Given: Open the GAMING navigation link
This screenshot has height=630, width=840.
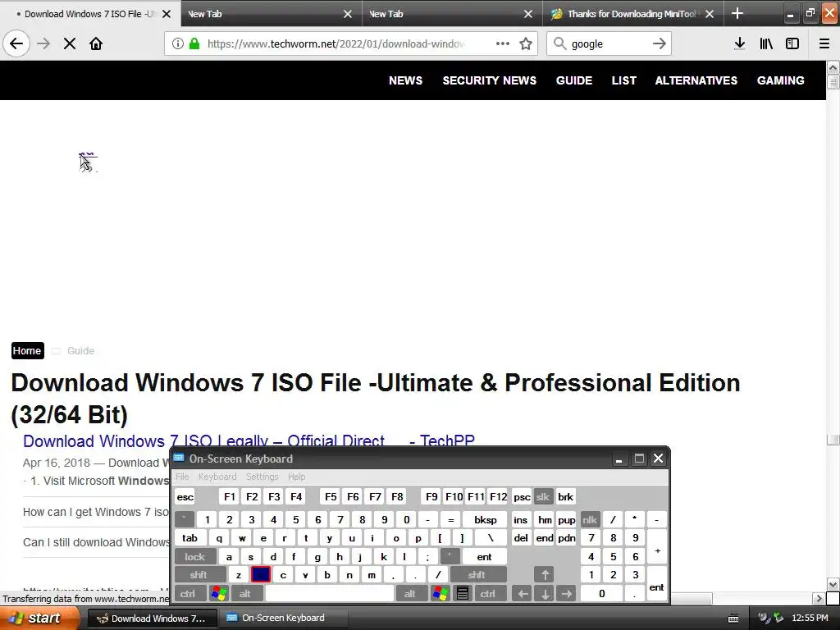Looking at the screenshot, I should click(x=781, y=80).
